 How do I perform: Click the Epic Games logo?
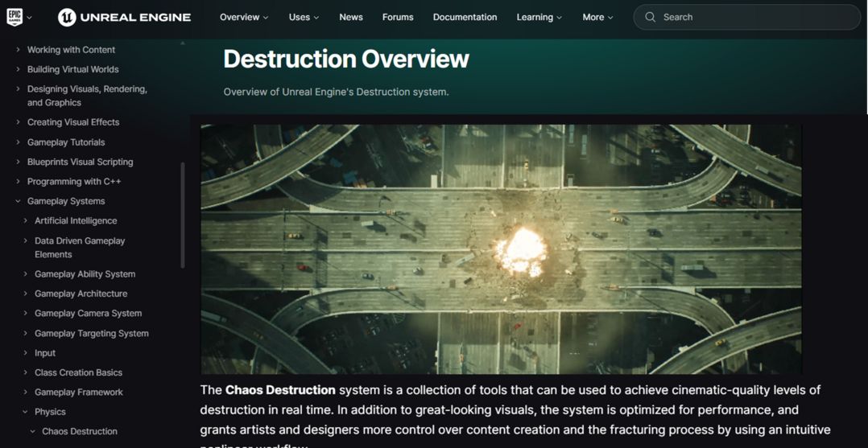click(x=14, y=17)
